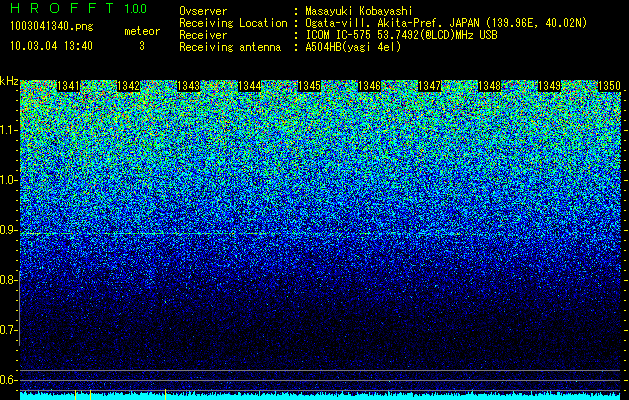The width and height of the screenshot is (629, 400).
Task: Click the yellow meteor tick beneath the 1341 label
Action: coord(75,394)
